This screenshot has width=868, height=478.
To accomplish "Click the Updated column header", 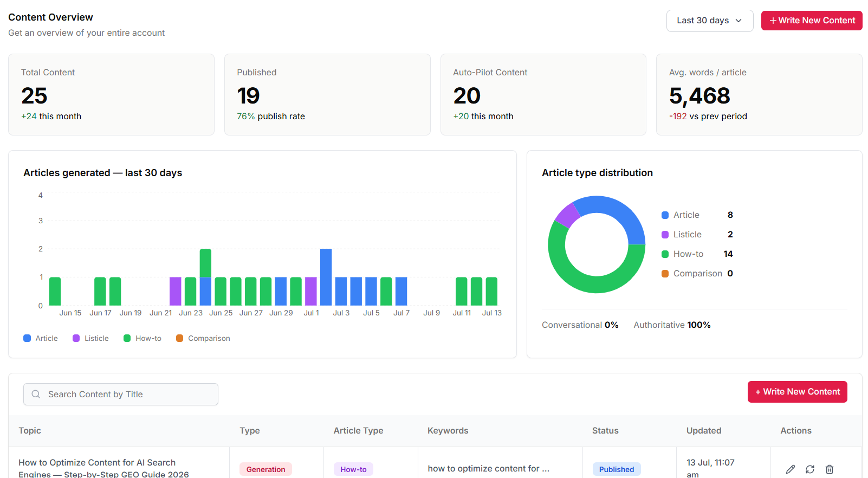I will [704, 431].
